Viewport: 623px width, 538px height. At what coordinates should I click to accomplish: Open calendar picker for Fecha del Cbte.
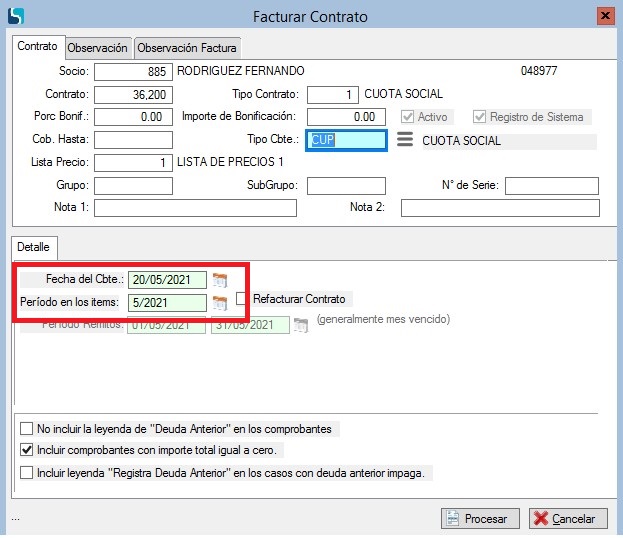220,280
